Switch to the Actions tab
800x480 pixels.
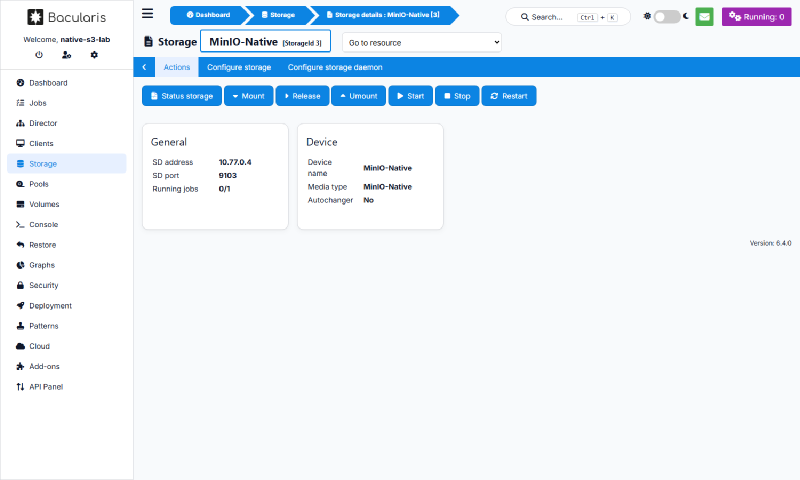coord(177,67)
